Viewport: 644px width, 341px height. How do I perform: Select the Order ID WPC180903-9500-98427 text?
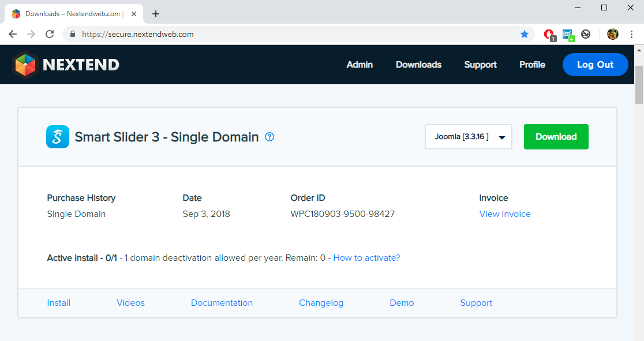[x=343, y=214]
